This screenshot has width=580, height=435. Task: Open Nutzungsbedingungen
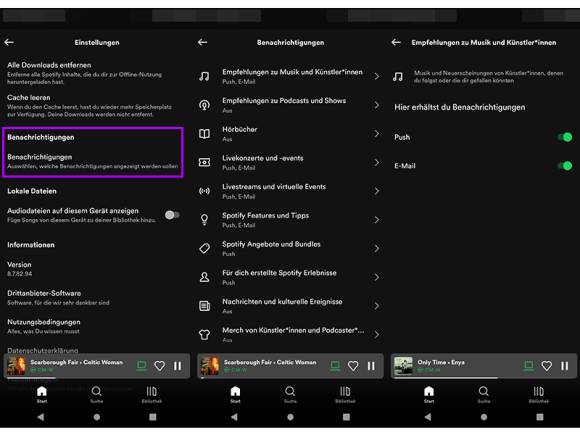(x=92, y=326)
